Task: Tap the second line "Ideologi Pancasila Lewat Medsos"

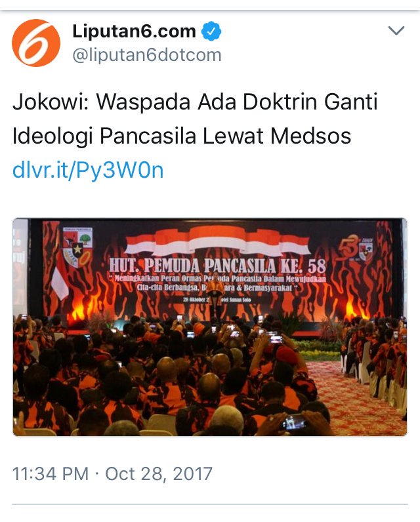Action: [x=182, y=136]
